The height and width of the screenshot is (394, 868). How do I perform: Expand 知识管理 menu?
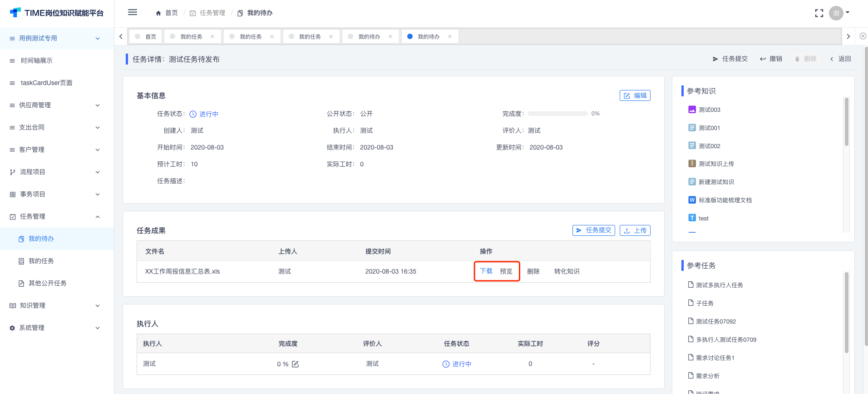57,305
